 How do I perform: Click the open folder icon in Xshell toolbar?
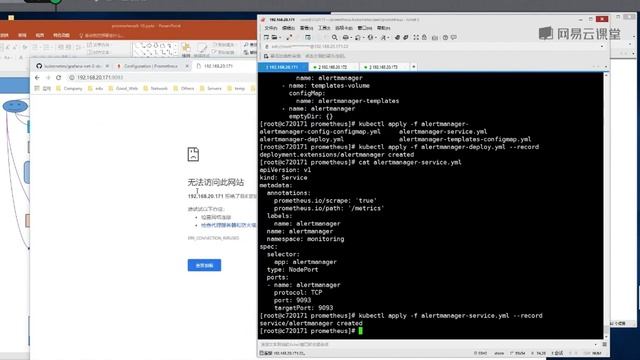(275, 37)
